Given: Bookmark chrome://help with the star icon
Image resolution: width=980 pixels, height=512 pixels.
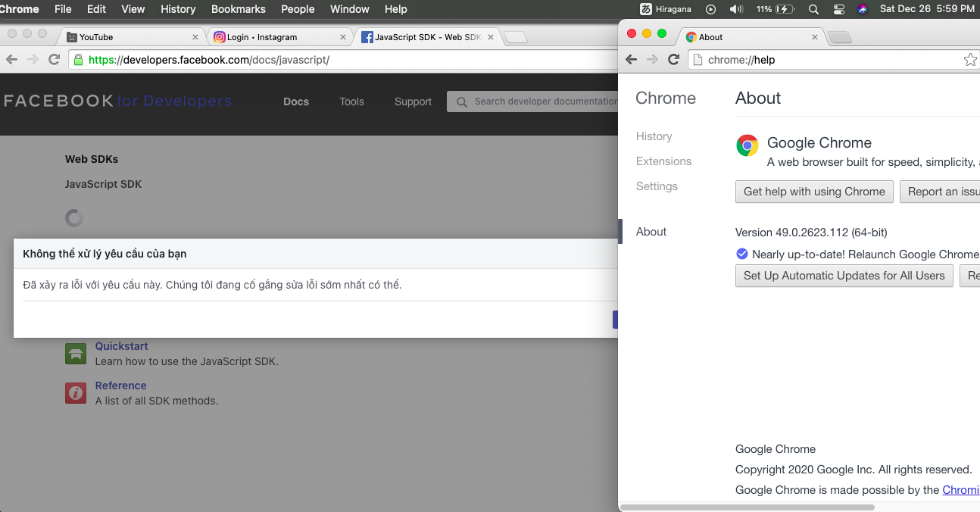Looking at the screenshot, I should (x=970, y=60).
